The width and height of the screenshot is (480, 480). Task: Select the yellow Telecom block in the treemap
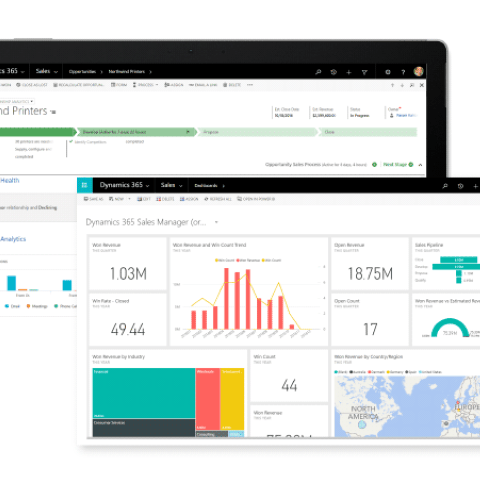pyautogui.click(x=232, y=399)
